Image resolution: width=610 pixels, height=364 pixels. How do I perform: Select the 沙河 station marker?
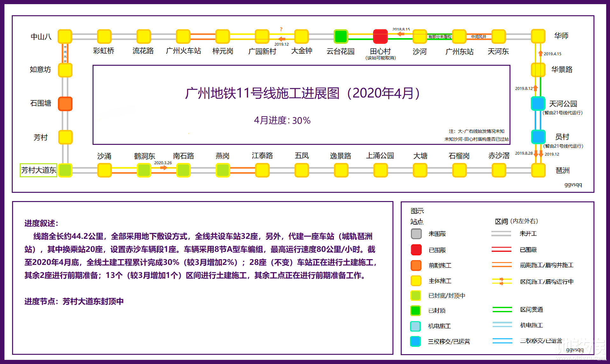pos(420,37)
